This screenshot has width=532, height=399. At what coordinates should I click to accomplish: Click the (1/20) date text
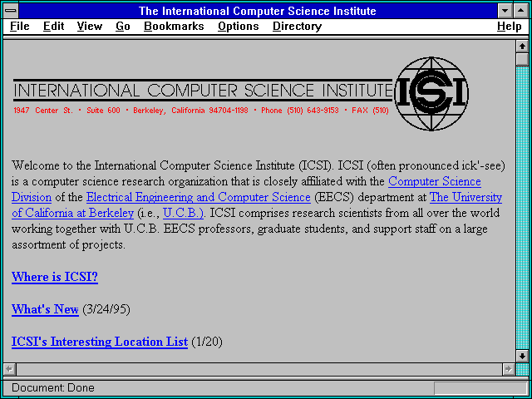tap(207, 342)
